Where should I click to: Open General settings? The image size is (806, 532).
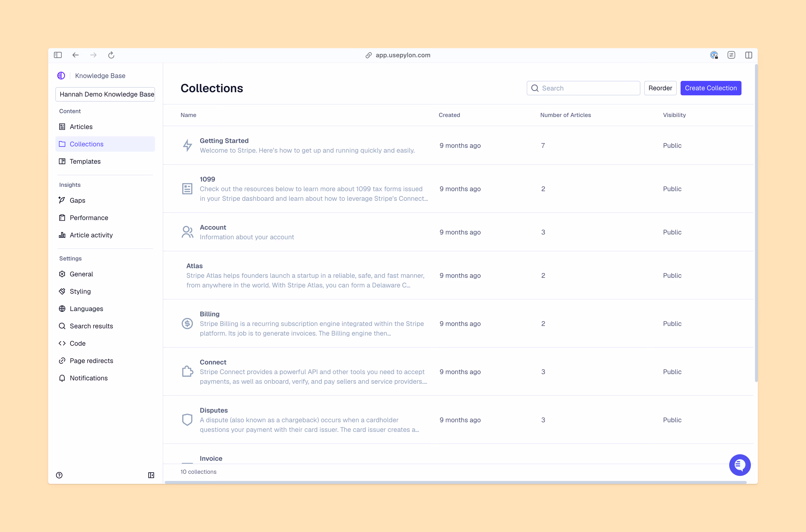(x=105, y=274)
